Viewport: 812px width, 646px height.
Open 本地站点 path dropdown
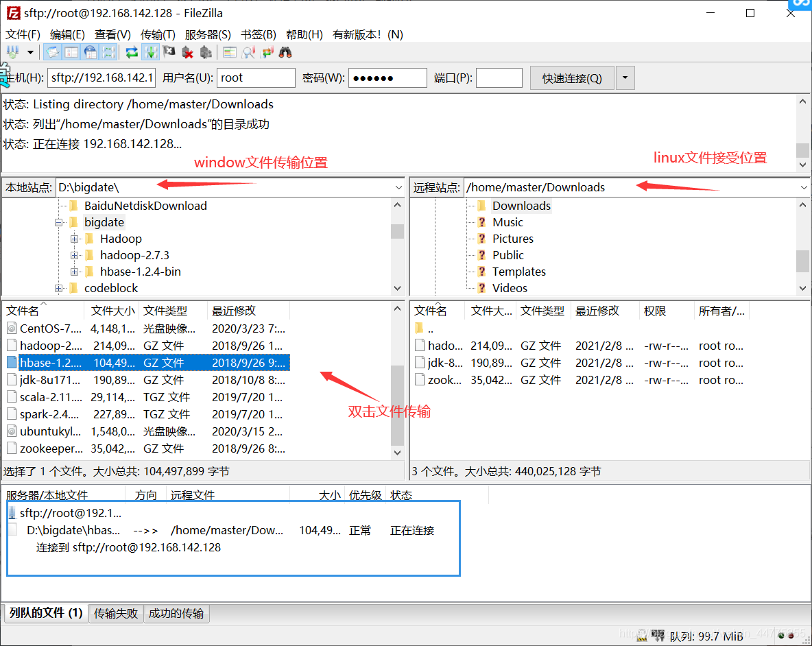(x=398, y=187)
